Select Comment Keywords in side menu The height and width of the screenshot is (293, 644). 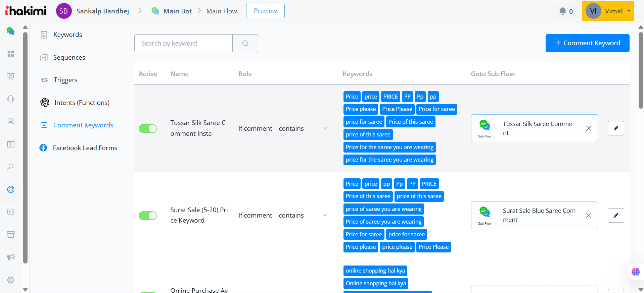click(83, 125)
